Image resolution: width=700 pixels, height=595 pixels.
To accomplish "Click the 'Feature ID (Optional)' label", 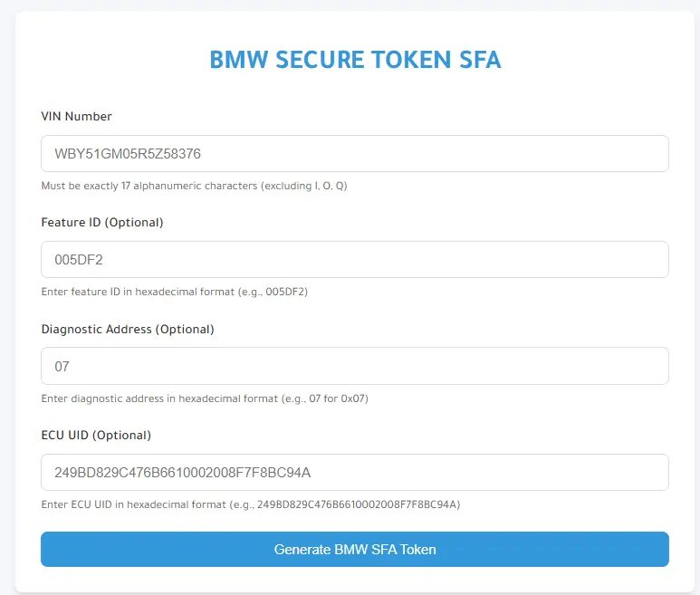I will point(102,222).
